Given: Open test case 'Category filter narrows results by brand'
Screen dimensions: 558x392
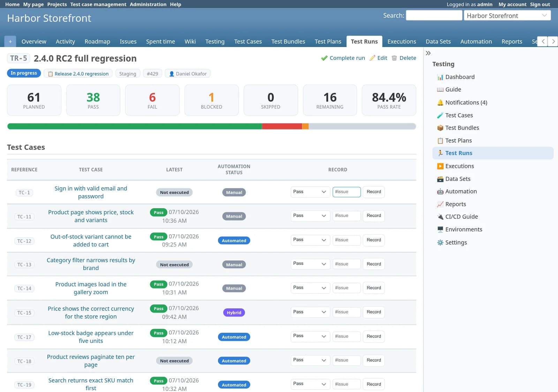Looking at the screenshot, I should [91, 264].
